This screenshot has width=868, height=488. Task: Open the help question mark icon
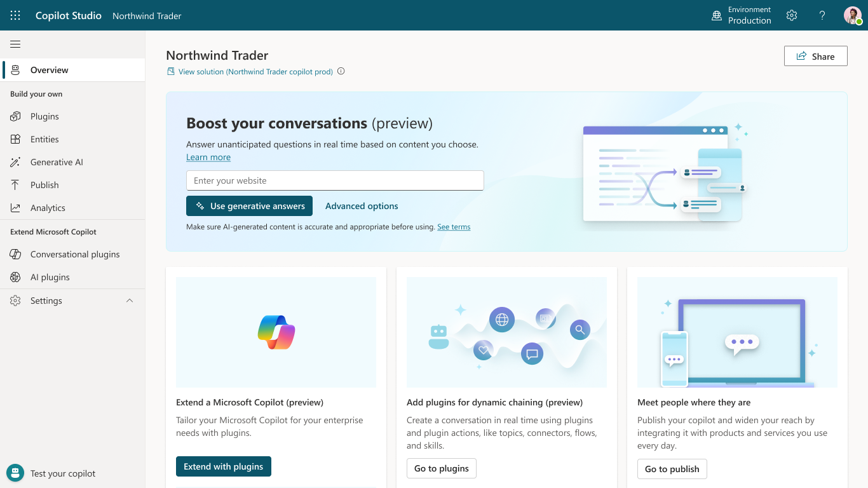point(822,15)
